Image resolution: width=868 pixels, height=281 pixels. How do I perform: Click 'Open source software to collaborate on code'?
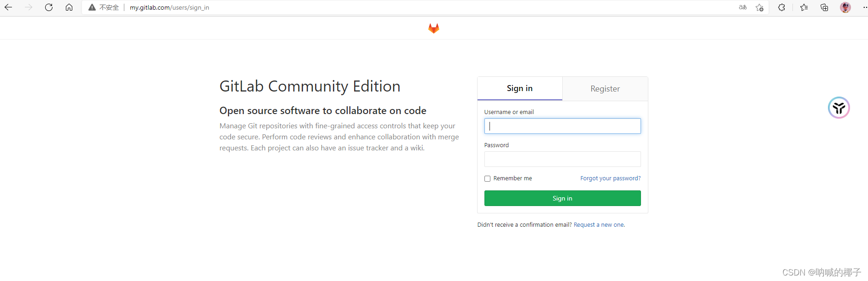pos(323,111)
